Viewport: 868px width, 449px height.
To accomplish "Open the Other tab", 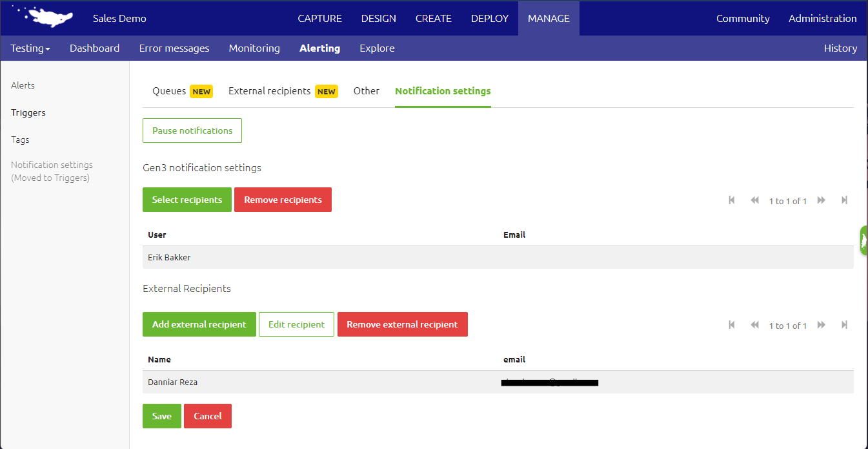I will (x=366, y=91).
